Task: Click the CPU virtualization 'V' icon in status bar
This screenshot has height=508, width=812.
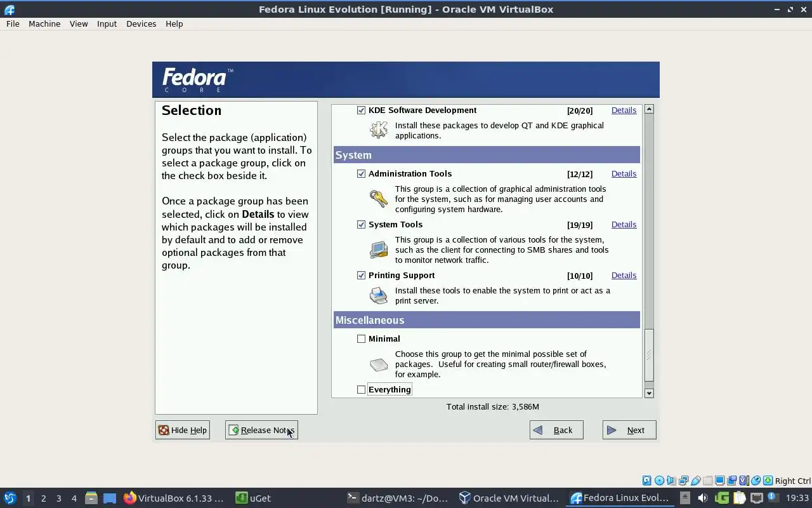Action: (x=744, y=481)
